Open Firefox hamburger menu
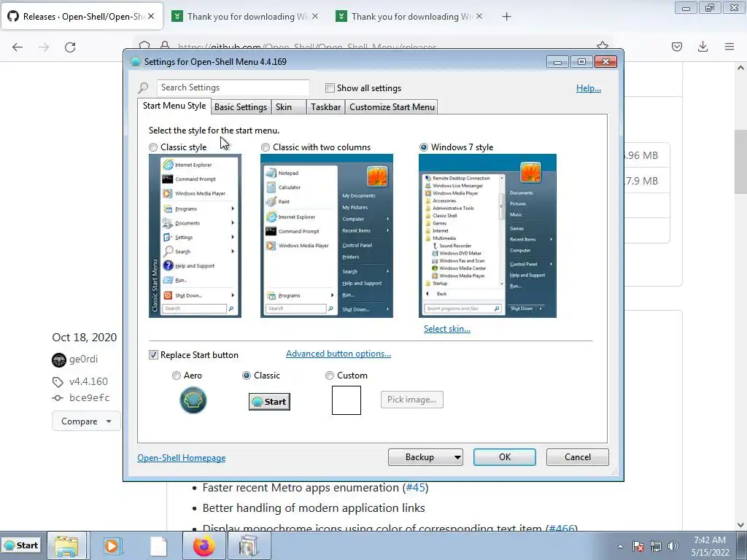Viewport: 747px width, 560px height. pos(729,46)
